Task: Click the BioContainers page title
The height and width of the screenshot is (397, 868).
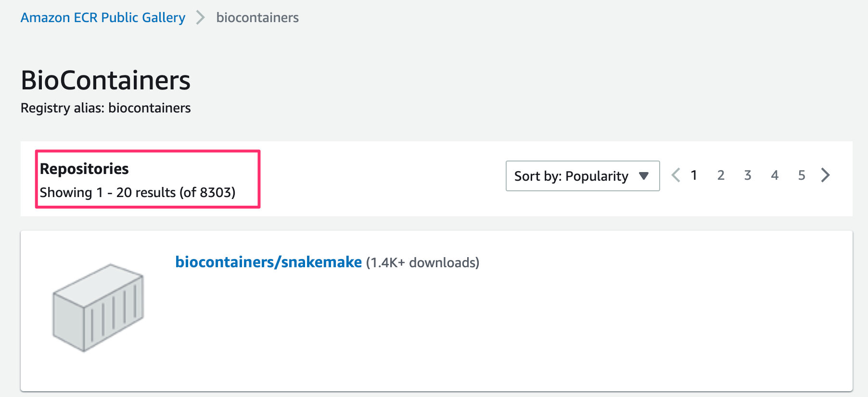Action: coord(105,80)
